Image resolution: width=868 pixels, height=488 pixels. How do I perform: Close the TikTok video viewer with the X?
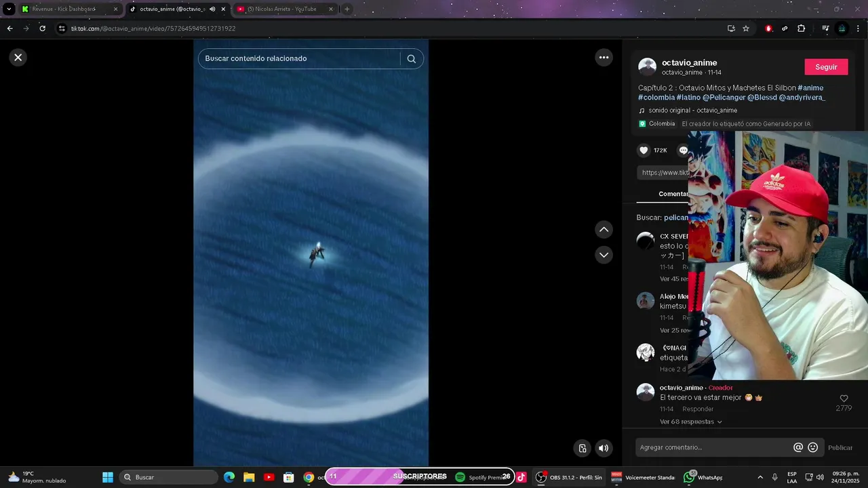pyautogui.click(x=18, y=58)
